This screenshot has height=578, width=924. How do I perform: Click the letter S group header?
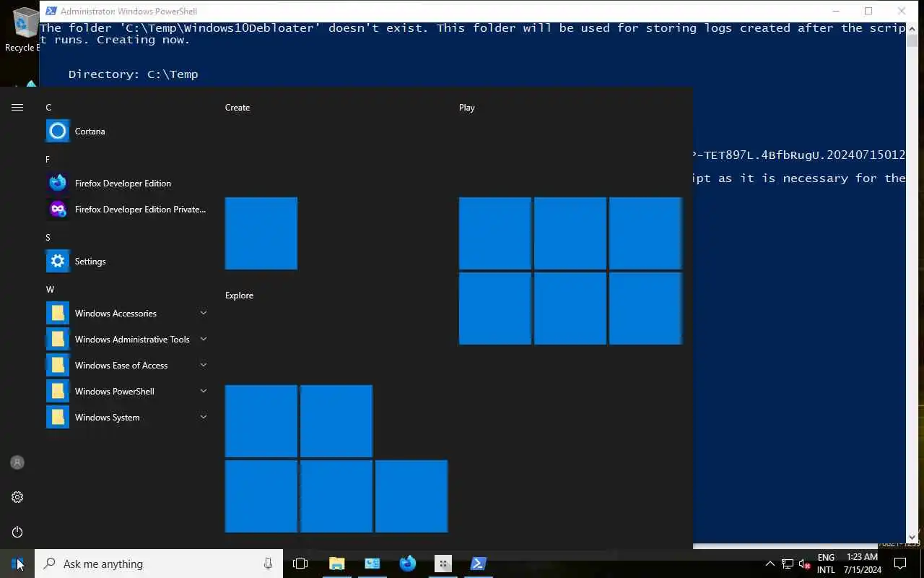pyautogui.click(x=48, y=237)
